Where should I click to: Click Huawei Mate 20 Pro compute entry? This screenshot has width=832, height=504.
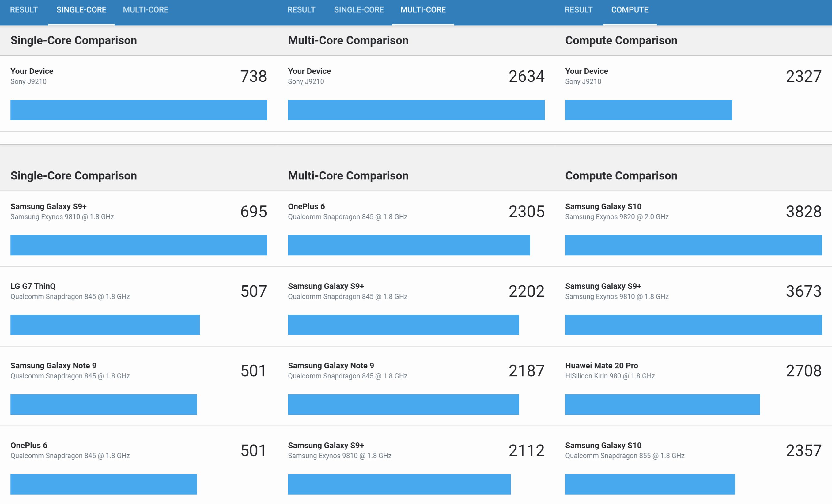(x=694, y=386)
